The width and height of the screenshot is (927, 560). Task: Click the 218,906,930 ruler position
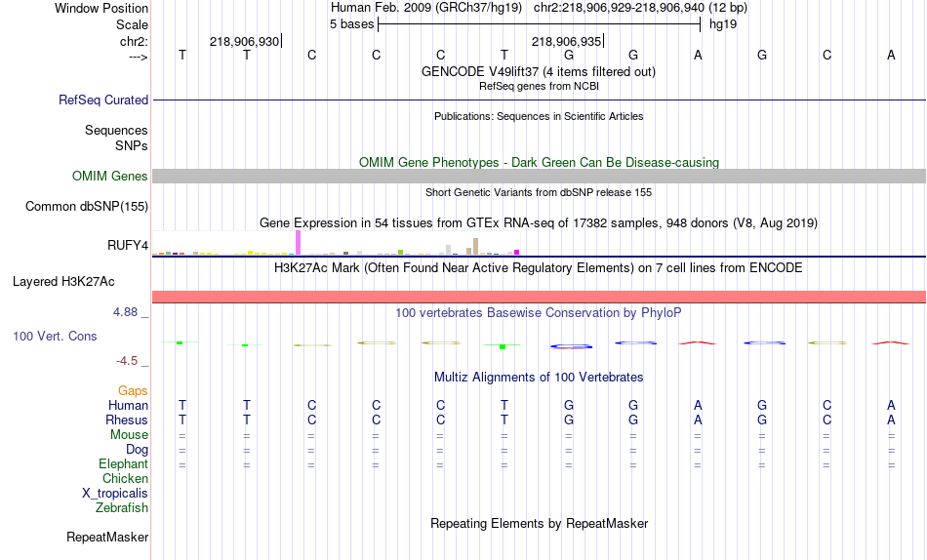[x=245, y=41]
